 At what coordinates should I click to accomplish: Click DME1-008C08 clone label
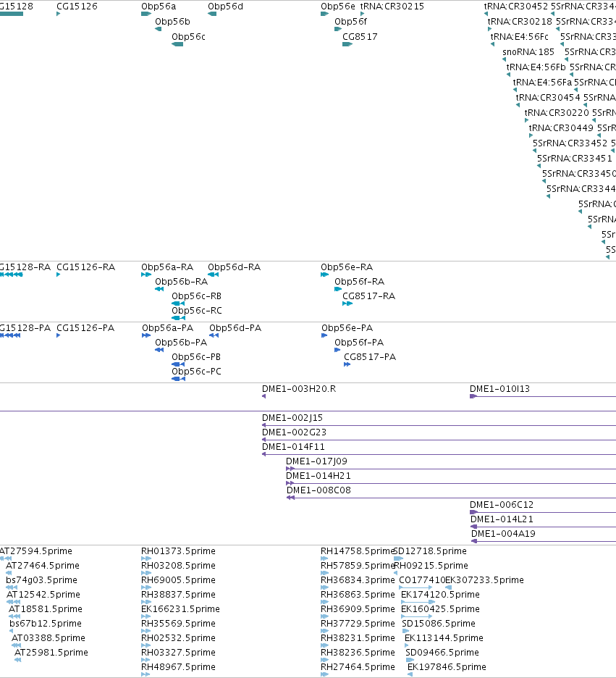(x=318, y=490)
